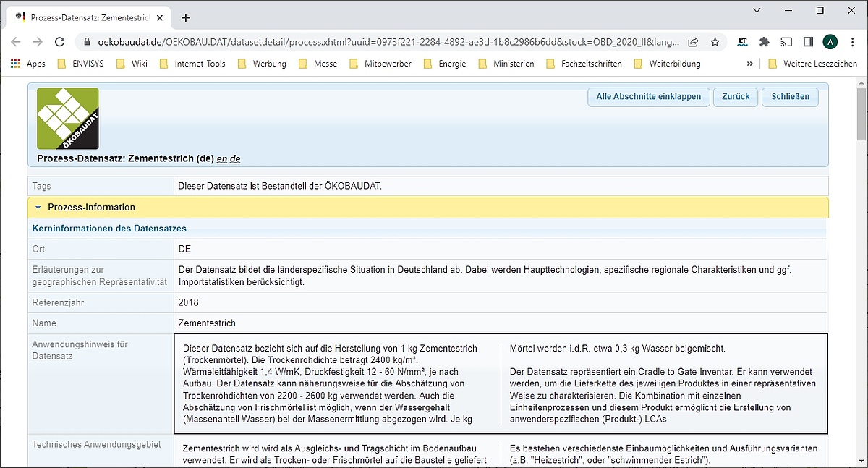Open the Apps shortcut in bookmarks bar

[x=28, y=64]
